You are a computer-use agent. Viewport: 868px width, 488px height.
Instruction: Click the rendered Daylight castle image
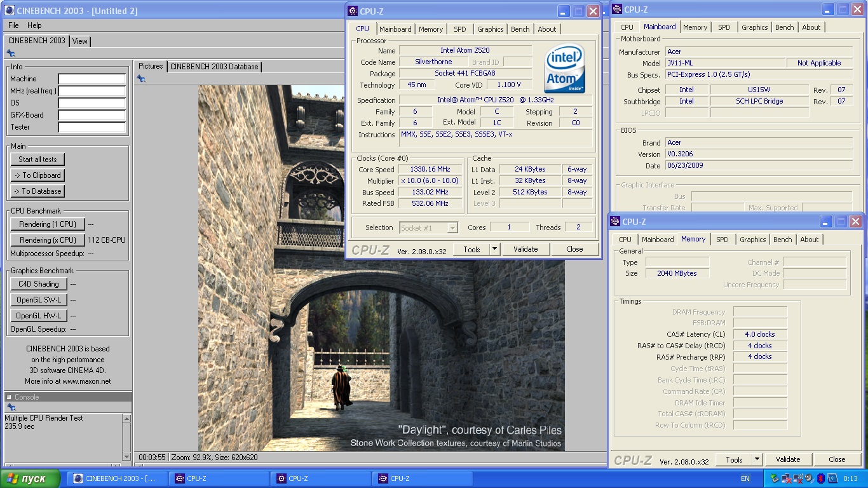[381, 268]
